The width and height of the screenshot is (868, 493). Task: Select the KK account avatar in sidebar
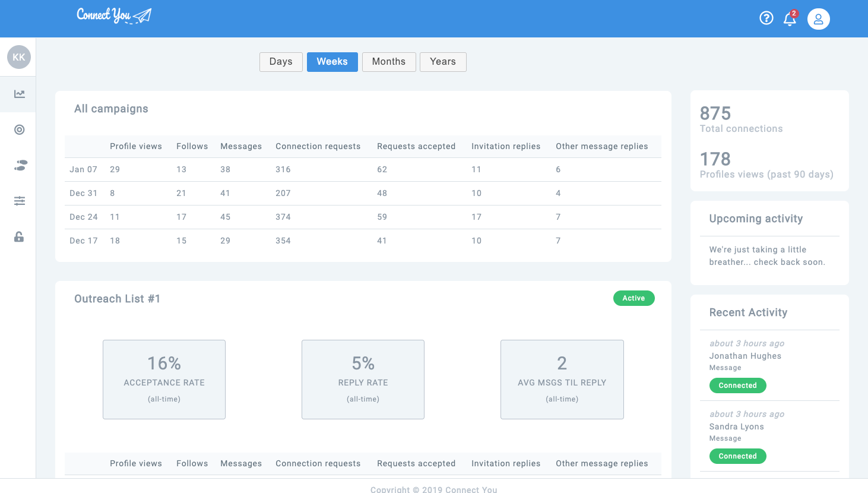coord(19,57)
